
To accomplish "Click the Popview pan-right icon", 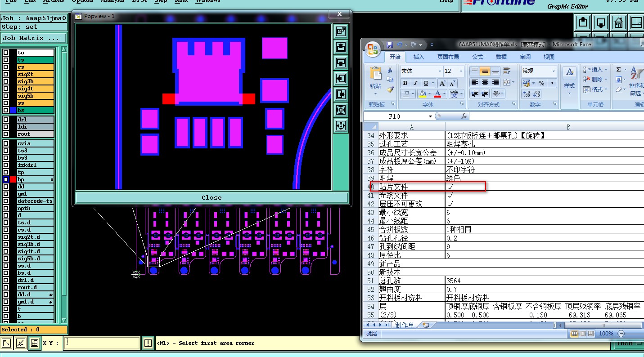I will [341, 94].
